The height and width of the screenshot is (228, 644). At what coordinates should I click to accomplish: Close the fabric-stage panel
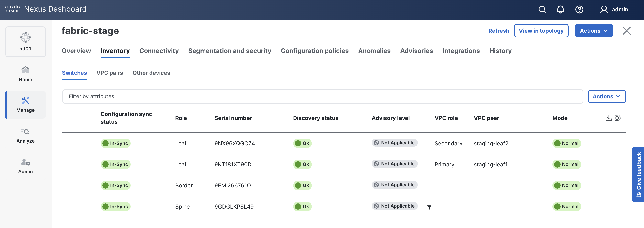click(627, 31)
